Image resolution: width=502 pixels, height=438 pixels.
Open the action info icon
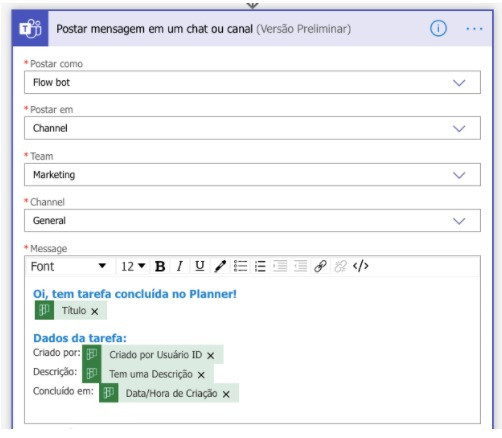[x=438, y=29]
